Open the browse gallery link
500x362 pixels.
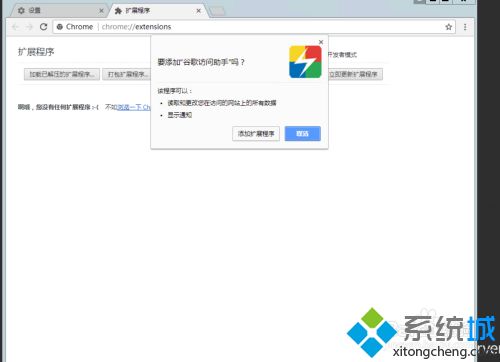[x=133, y=107]
